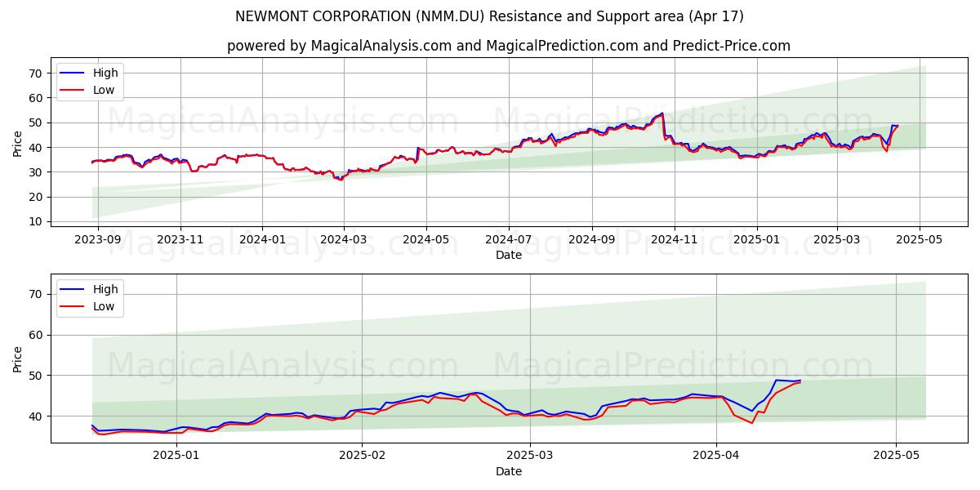
Task: Click 'Low' in the bottom chart legend
Action: coord(104,306)
